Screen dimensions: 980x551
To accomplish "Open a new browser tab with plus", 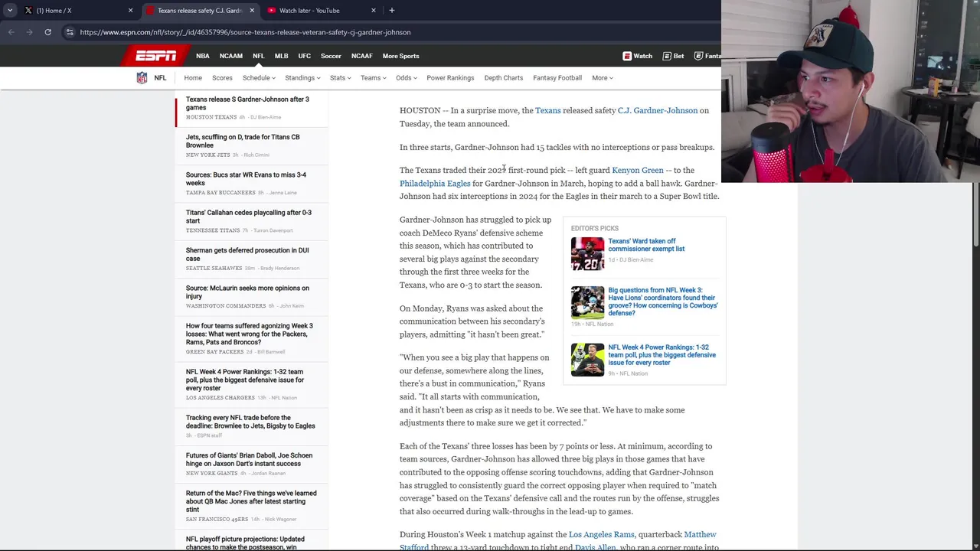I will click(391, 11).
